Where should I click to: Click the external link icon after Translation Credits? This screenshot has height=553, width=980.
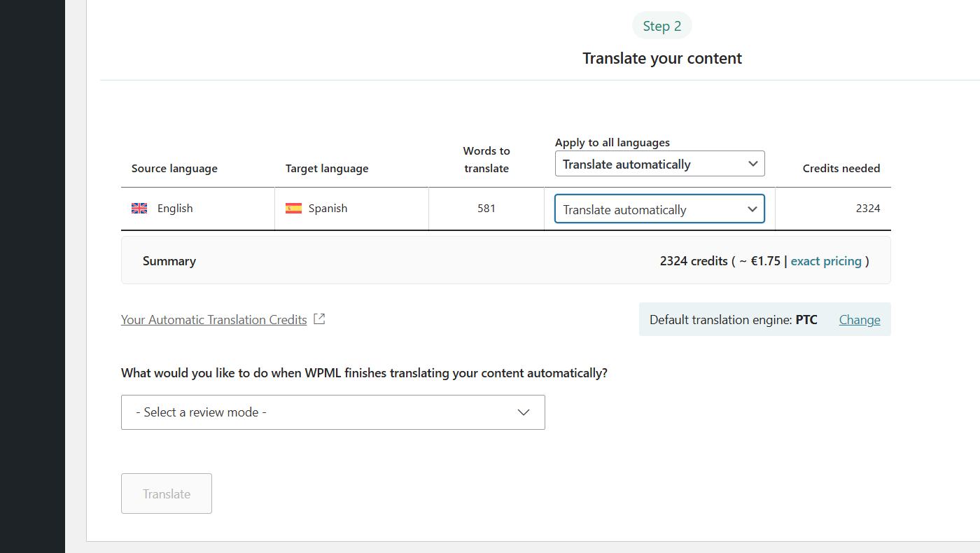coord(319,319)
